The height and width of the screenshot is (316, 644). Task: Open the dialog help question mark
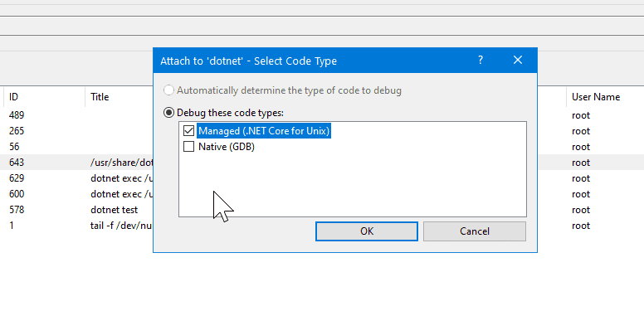point(481,61)
